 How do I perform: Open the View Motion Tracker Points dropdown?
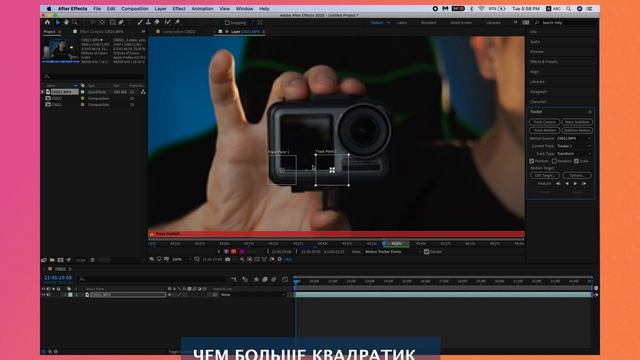(393, 252)
